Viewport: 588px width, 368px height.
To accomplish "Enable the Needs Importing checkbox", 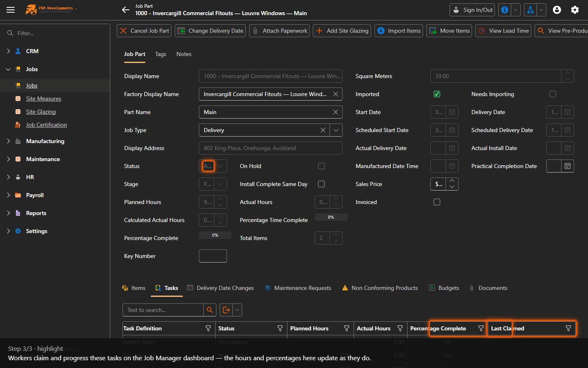I will pos(553,94).
